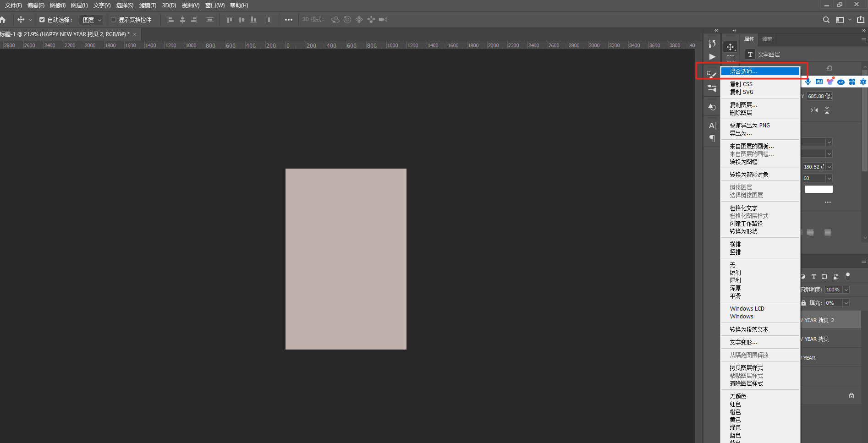Click the share icon at top right

[861, 20]
